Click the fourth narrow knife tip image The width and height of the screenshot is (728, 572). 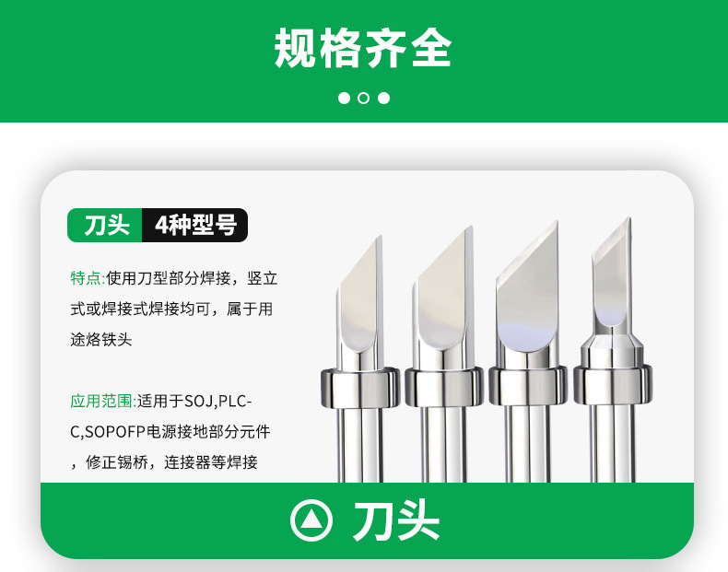[613, 349]
